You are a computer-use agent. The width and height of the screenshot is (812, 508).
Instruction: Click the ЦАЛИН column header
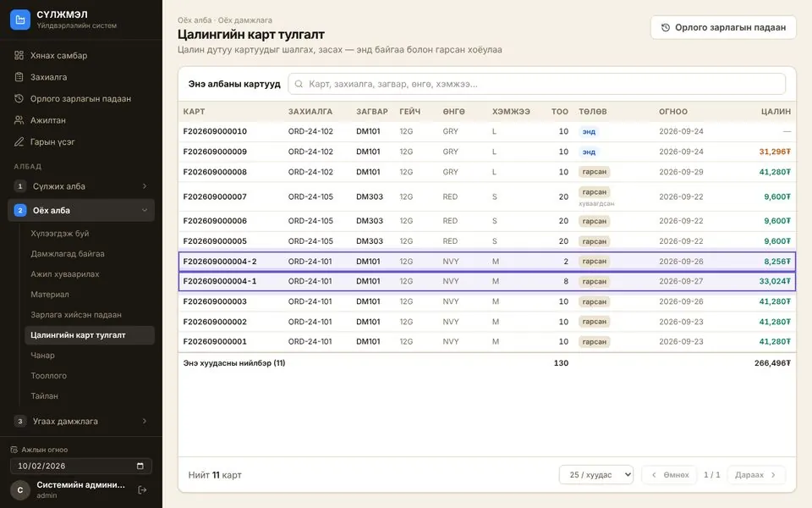pyautogui.click(x=776, y=112)
